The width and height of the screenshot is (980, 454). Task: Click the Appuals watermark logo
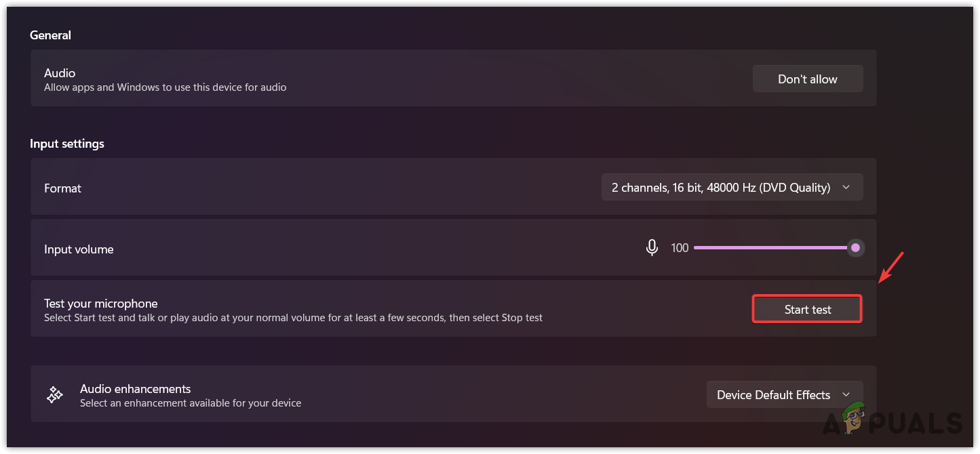coord(891,421)
